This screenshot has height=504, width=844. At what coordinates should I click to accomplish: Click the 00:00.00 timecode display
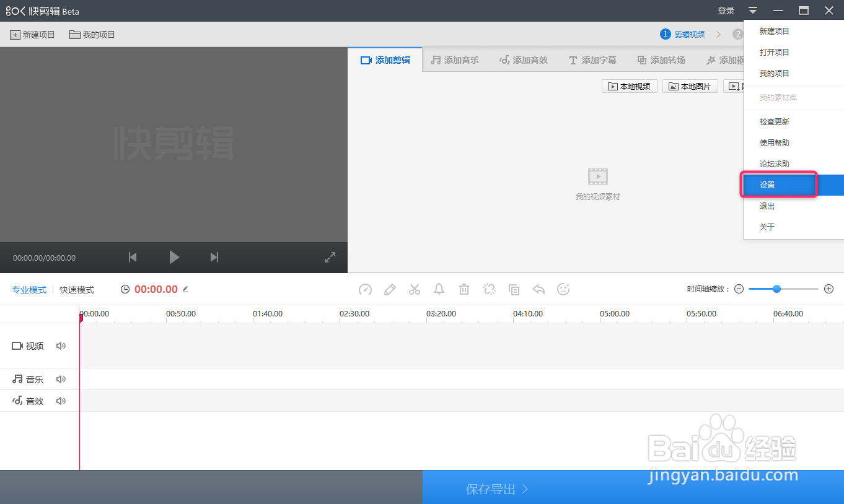(x=156, y=289)
